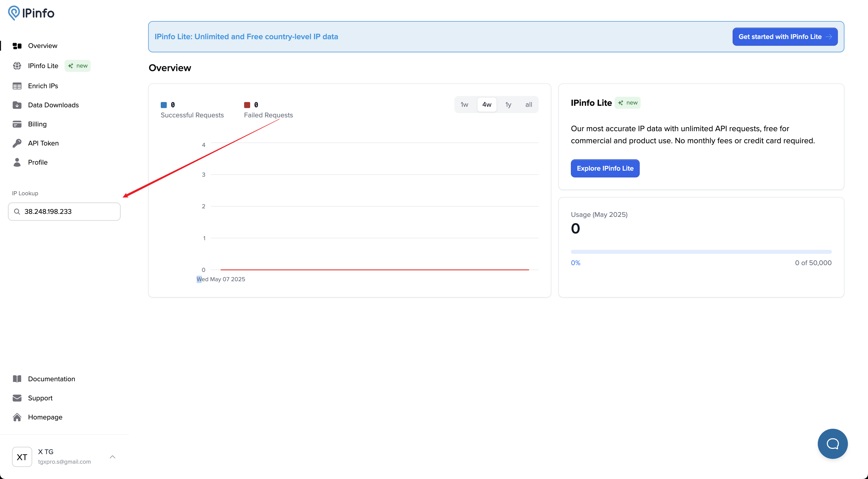Toggle the red Failed Requests swatch
The image size is (868, 479).
[247, 105]
